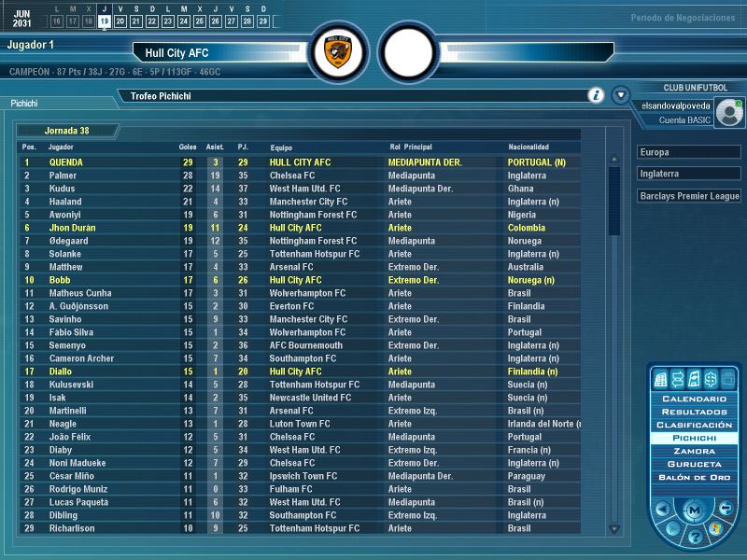
Task: Select Zamora in the side menu
Action: (694, 451)
